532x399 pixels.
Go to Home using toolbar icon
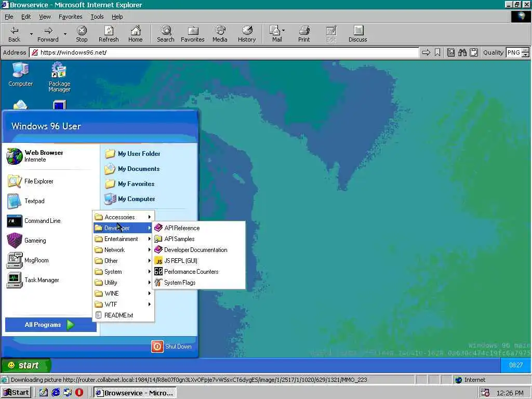click(136, 34)
